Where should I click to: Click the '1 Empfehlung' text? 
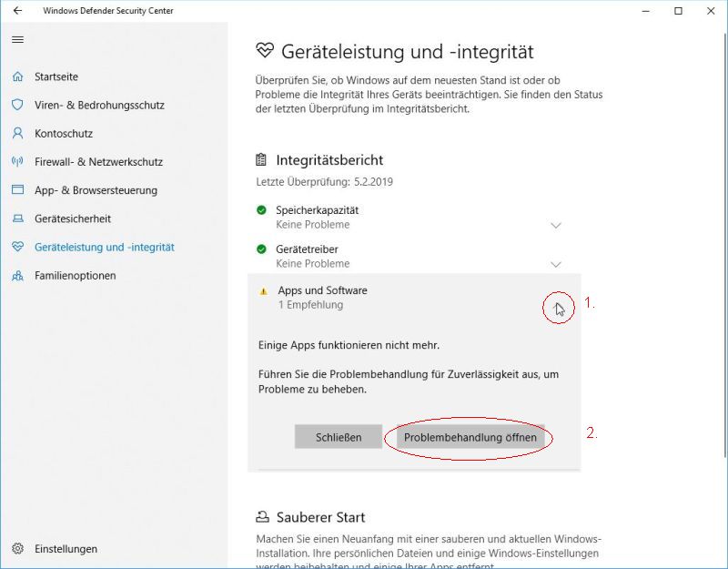(x=310, y=305)
